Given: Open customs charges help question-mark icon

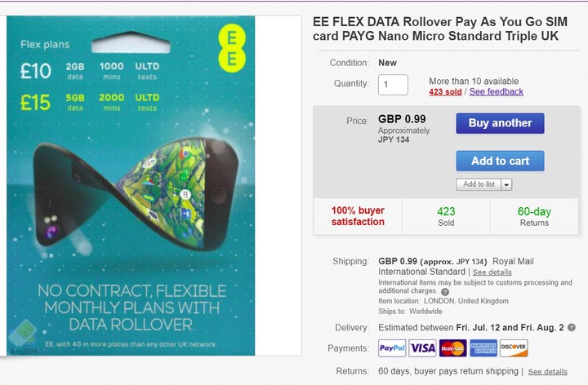Looking at the screenshot, I should tap(445, 291).
